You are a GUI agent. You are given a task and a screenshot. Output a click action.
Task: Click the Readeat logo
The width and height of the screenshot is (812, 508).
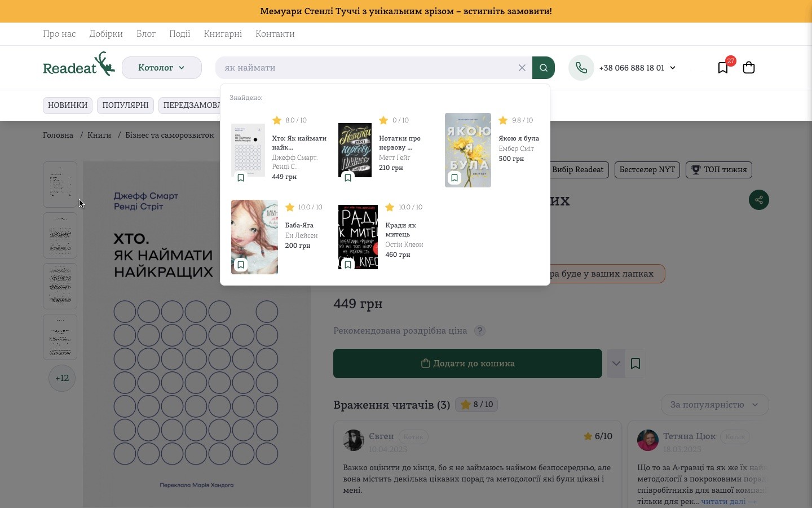coord(79,64)
